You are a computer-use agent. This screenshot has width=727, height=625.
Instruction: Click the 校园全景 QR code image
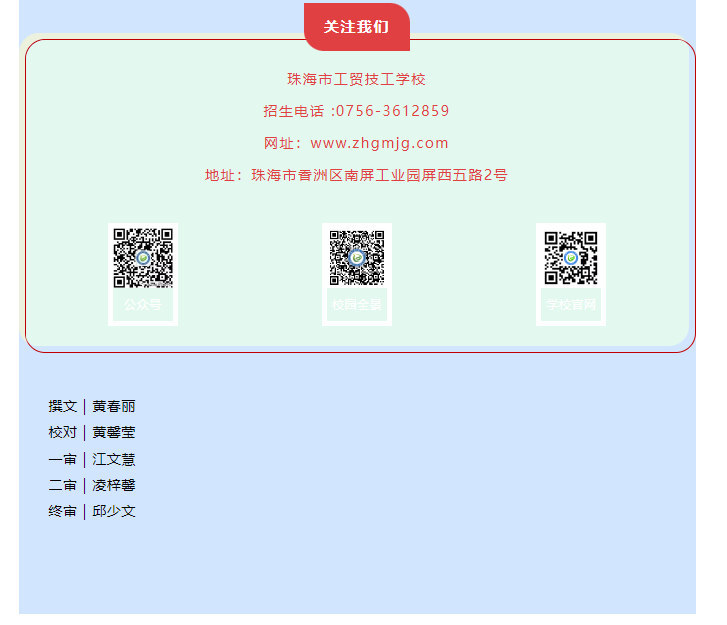coord(357,258)
